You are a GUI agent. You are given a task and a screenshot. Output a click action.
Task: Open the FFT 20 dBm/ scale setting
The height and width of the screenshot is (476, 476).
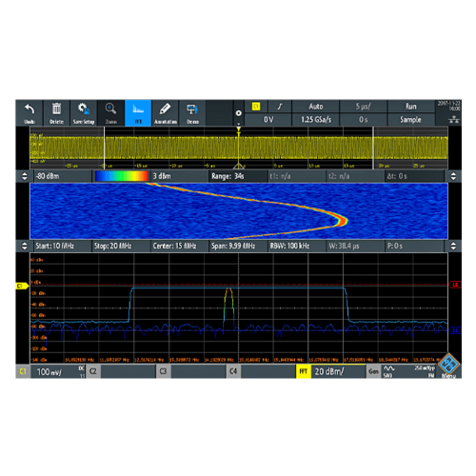click(x=338, y=371)
